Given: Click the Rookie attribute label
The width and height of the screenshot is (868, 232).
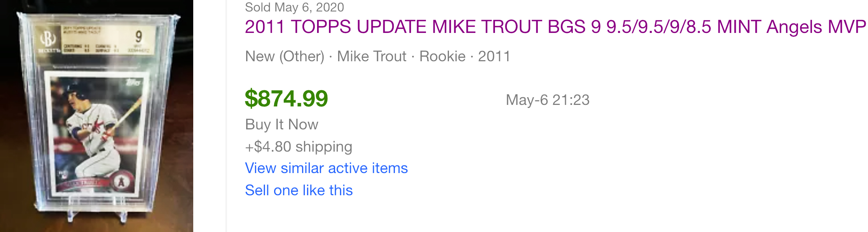Looking at the screenshot, I should [442, 56].
